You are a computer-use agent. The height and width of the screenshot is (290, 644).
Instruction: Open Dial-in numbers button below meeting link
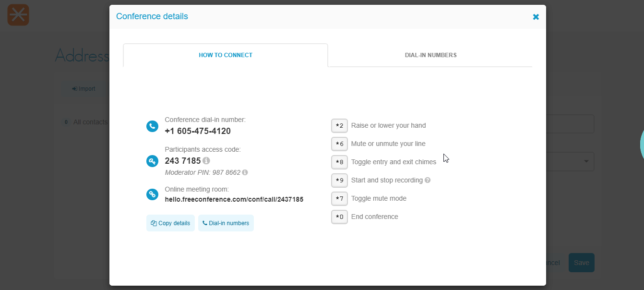tap(226, 223)
